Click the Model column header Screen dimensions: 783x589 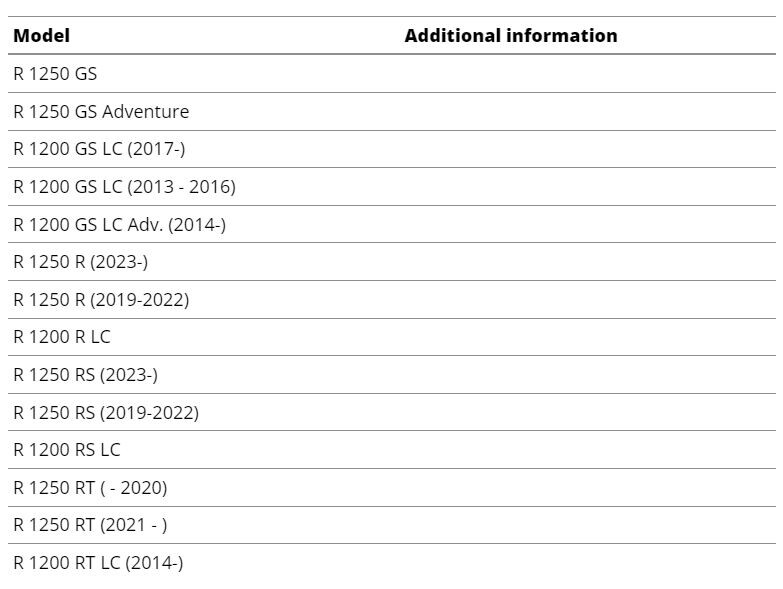pos(41,35)
